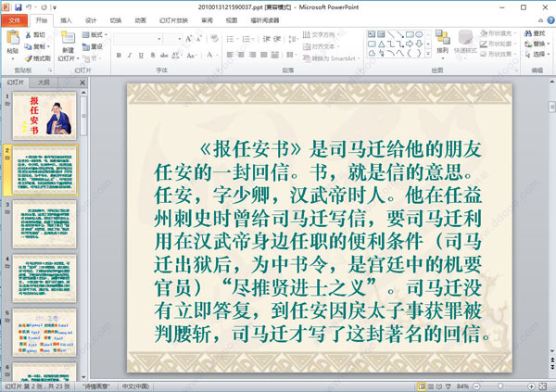Click the zoom slider handle in status bar
The height and width of the screenshot is (392, 556).
tap(500, 386)
